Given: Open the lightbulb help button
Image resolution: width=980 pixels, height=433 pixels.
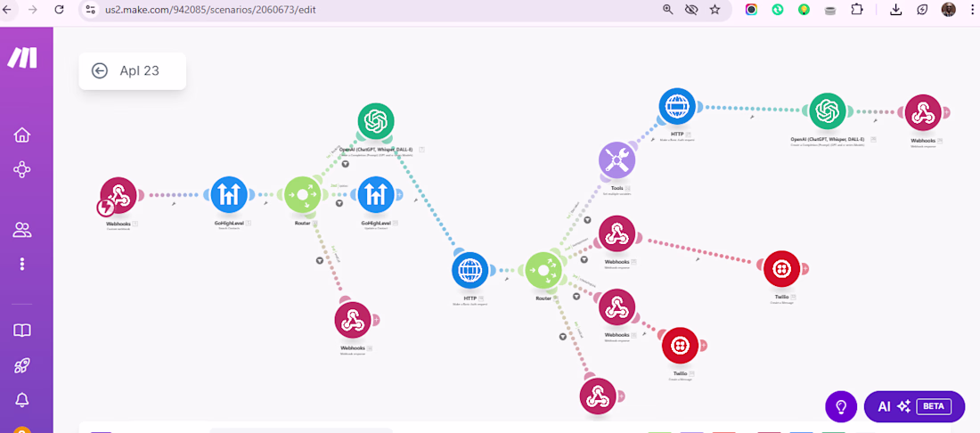Looking at the screenshot, I should click(841, 407).
